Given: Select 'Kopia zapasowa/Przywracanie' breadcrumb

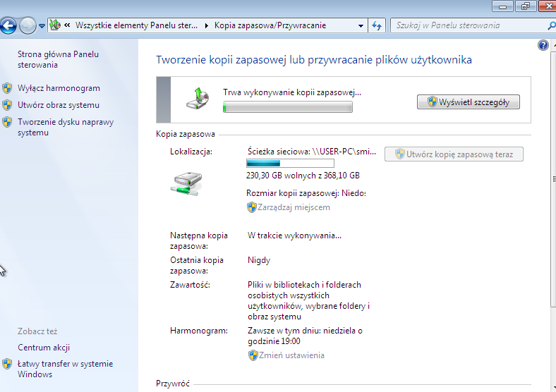Looking at the screenshot, I should (270, 25).
